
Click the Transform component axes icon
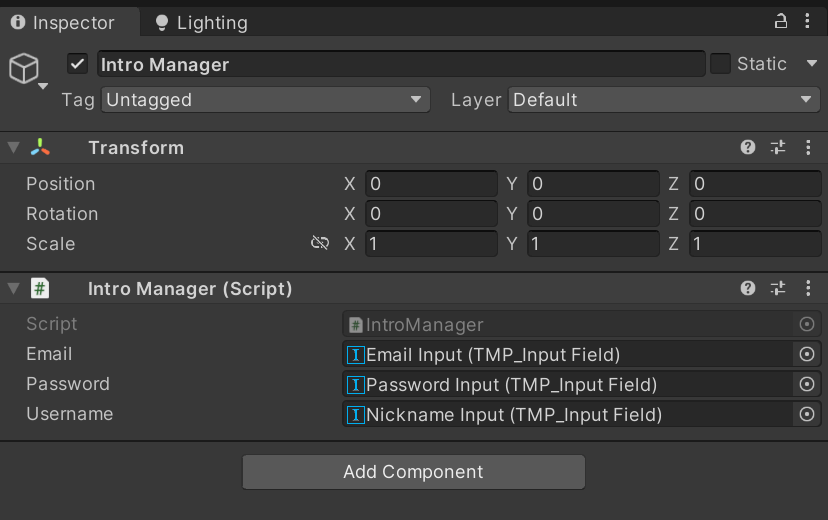point(40,147)
